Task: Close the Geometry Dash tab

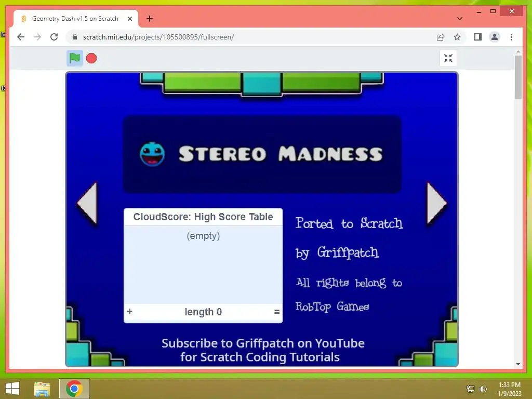Action: click(x=129, y=19)
